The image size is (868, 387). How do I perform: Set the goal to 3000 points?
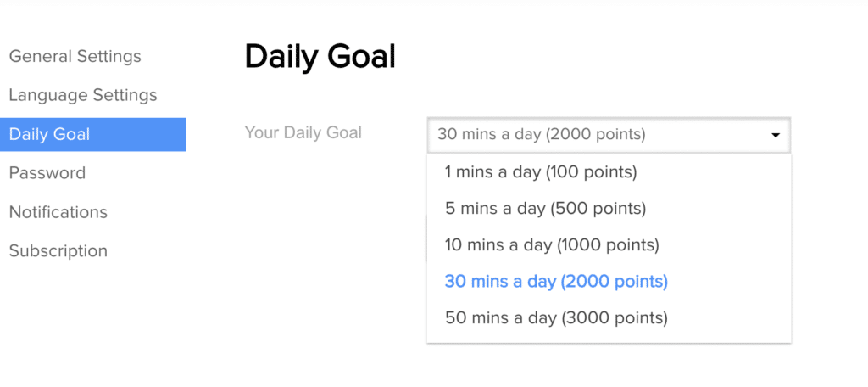[x=614, y=318]
